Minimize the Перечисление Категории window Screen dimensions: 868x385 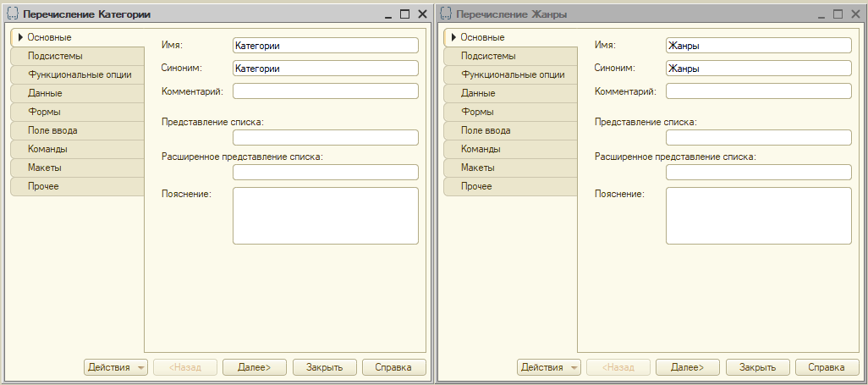[388, 14]
